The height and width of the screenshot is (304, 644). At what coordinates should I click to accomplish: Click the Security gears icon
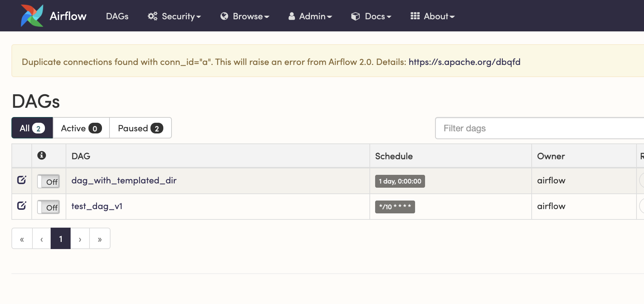click(153, 16)
